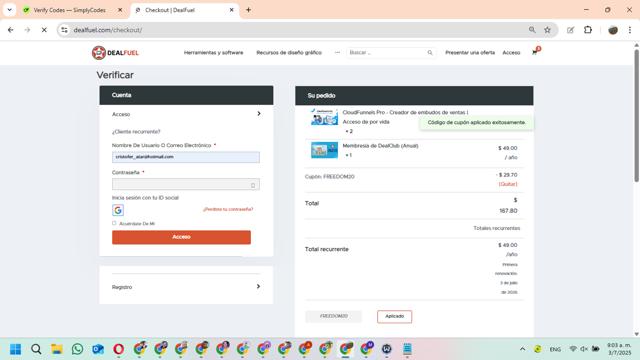This screenshot has width=640, height=360.
Task: Expand the Registro section
Action: 186,287
